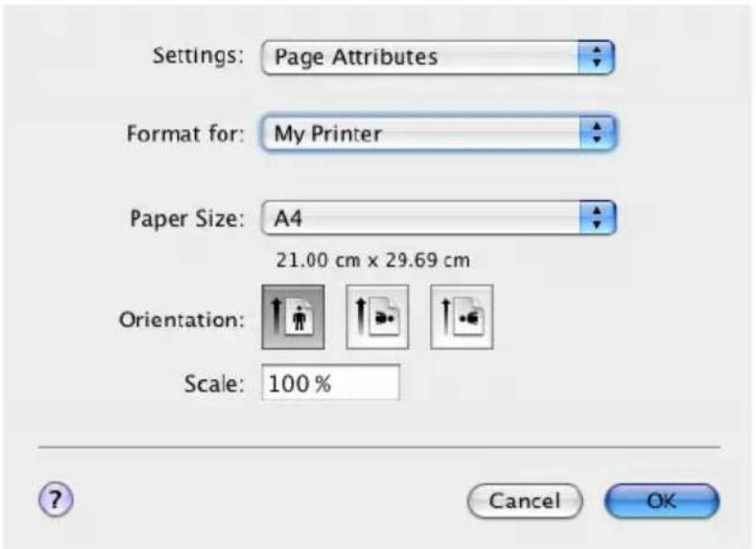Click the blue arrows on the Format for popup
This screenshot has height=549, width=756.
pyautogui.click(x=598, y=133)
